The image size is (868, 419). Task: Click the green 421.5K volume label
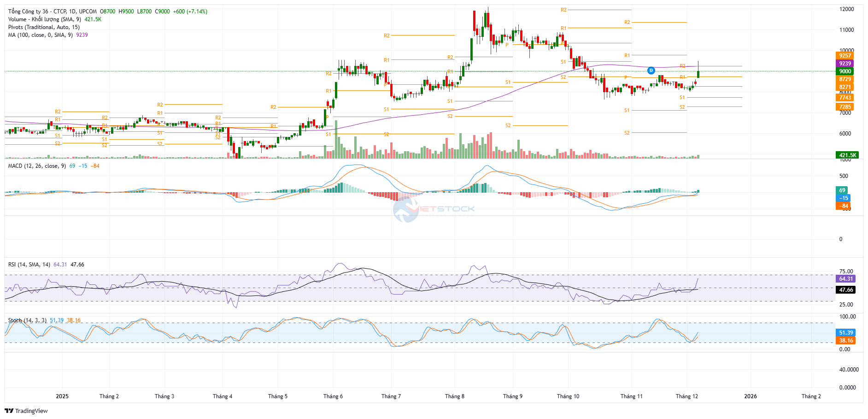[x=847, y=155]
